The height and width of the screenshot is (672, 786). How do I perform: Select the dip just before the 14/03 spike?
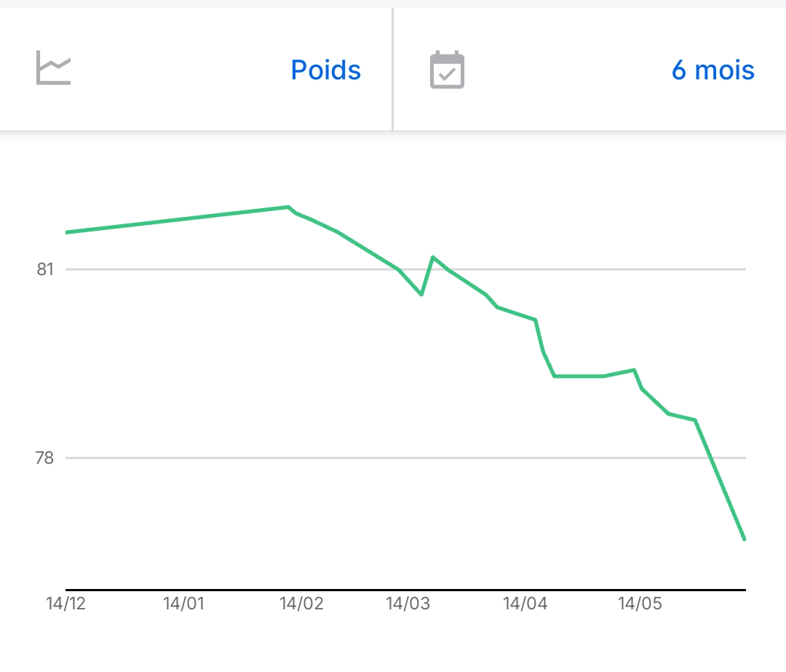click(x=421, y=294)
